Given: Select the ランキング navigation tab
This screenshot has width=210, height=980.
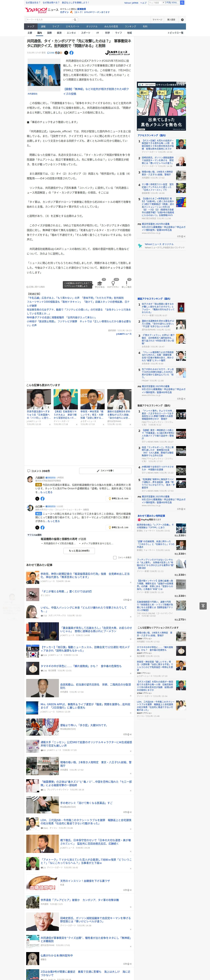Looking at the screenshot, I should (x=130, y=27).
